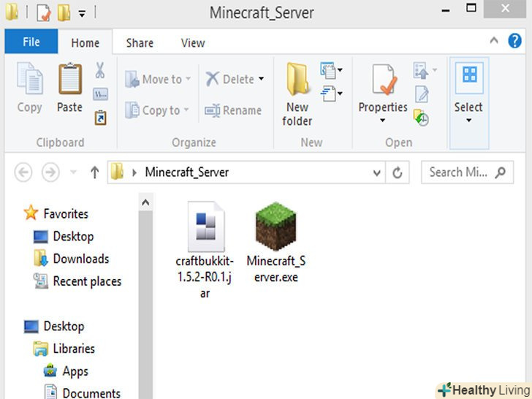This screenshot has width=532, height=399.
Task: Open the Delete dropdown arrow
Action: tap(262, 79)
